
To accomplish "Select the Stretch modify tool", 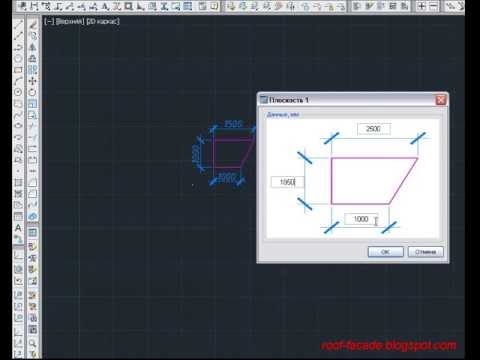I will [33, 115].
